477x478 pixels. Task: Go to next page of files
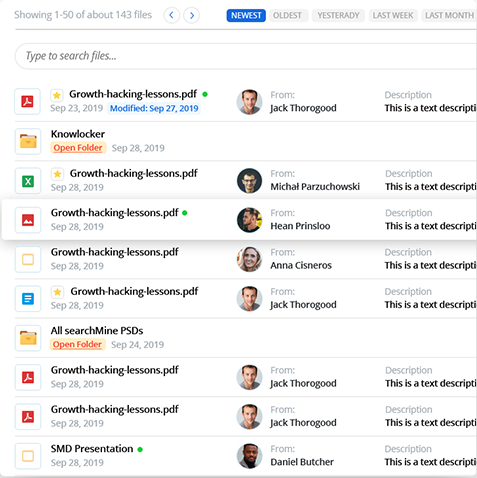pyautogui.click(x=192, y=15)
